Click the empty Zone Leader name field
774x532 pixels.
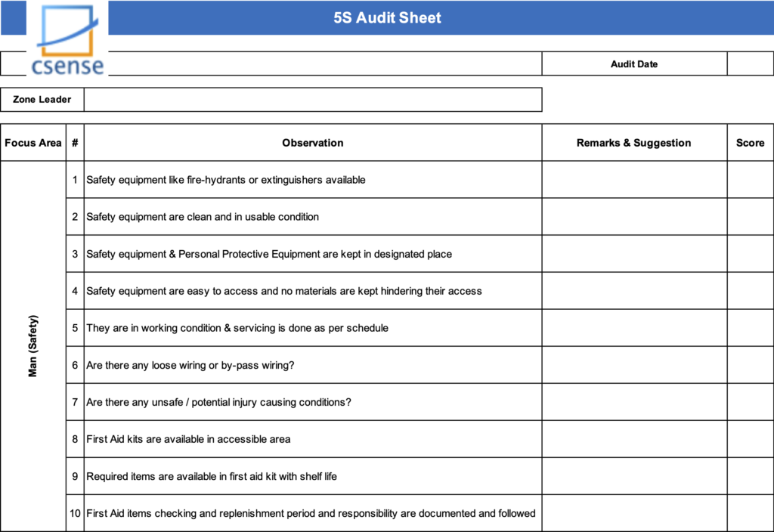pyautogui.click(x=312, y=100)
